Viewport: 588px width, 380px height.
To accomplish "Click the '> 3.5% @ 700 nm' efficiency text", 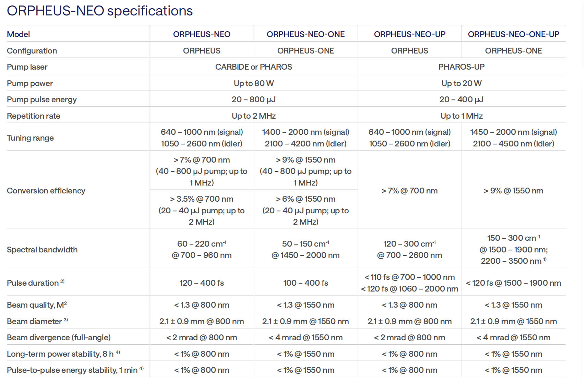I will [202, 199].
